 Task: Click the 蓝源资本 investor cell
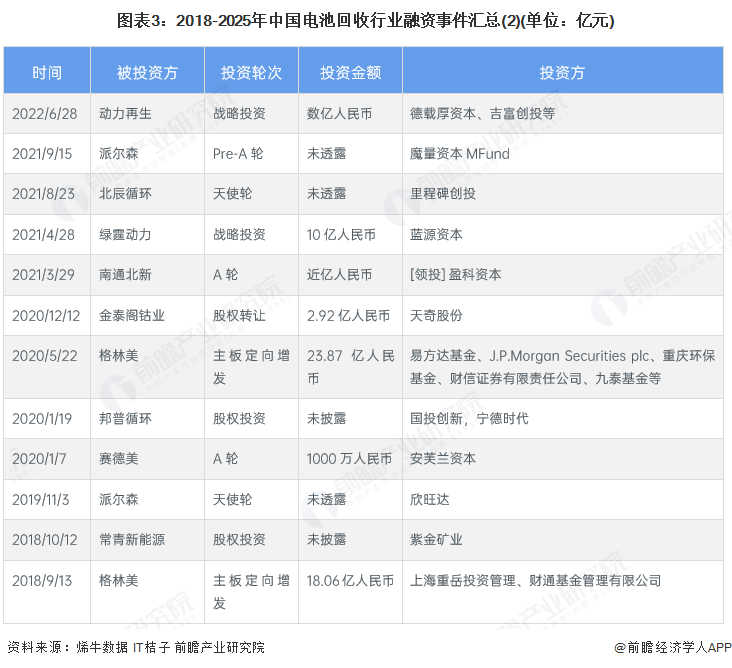tap(563, 234)
